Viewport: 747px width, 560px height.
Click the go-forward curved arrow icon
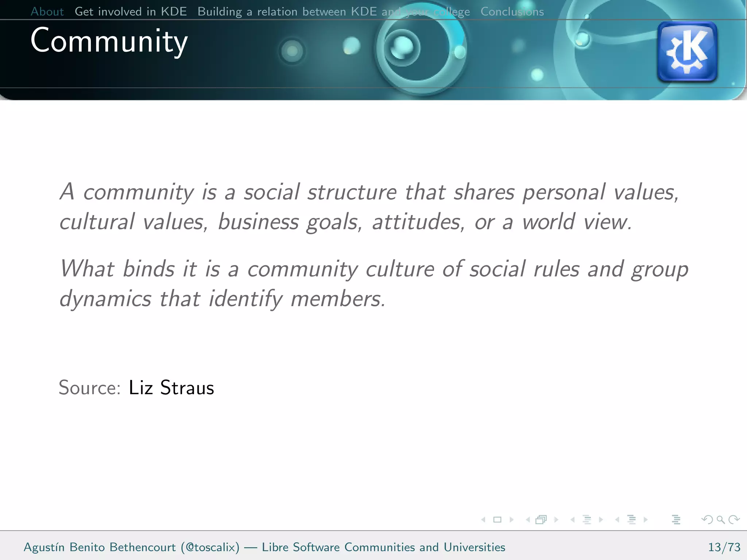tap(734, 520)
